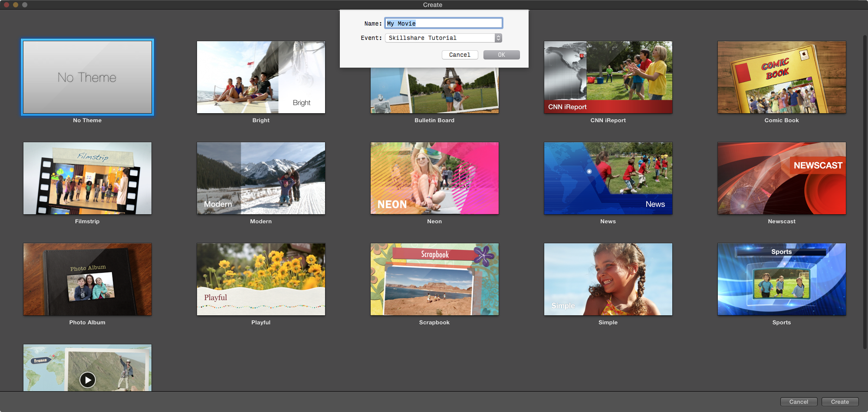
Task: Choose the Bright theme thumbnail
Action: tap(261, 77)
